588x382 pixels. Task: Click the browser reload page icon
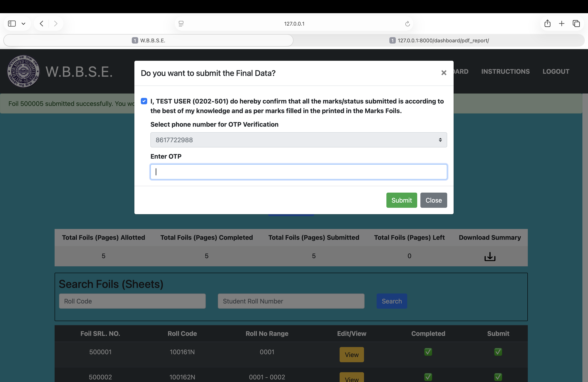coord(407,24)
